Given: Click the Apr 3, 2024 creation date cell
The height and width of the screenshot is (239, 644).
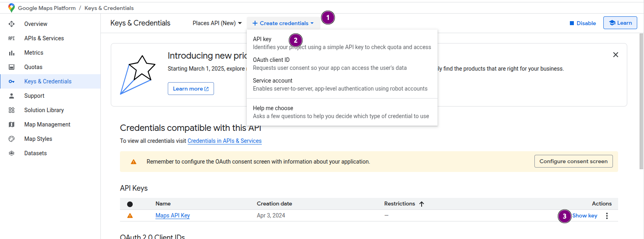Looking at the screenshot, I should coord(271,215).
